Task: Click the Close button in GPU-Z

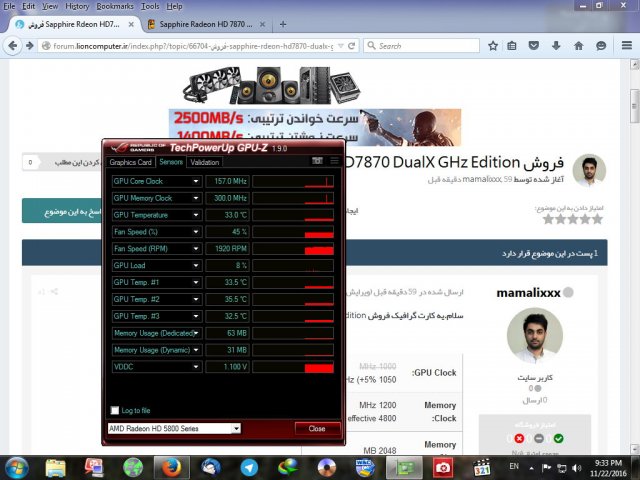Action: point(317,428)
